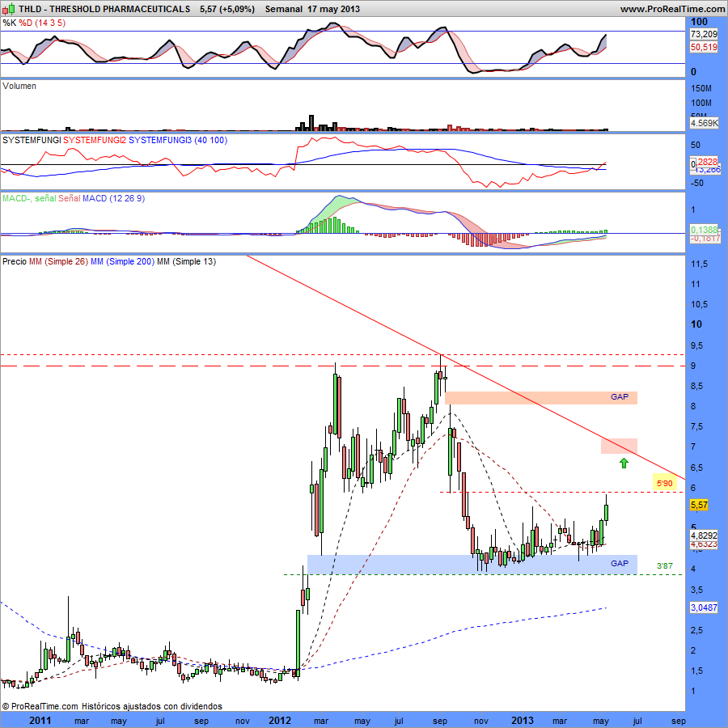Click the candlestick chart icon beside THLD

tap(8, 8)
